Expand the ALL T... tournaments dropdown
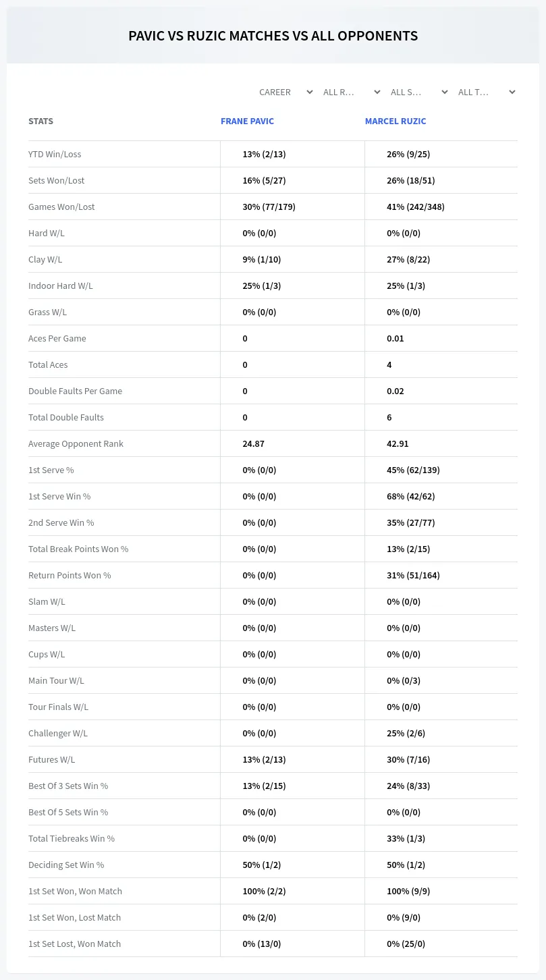 point(487,92)
